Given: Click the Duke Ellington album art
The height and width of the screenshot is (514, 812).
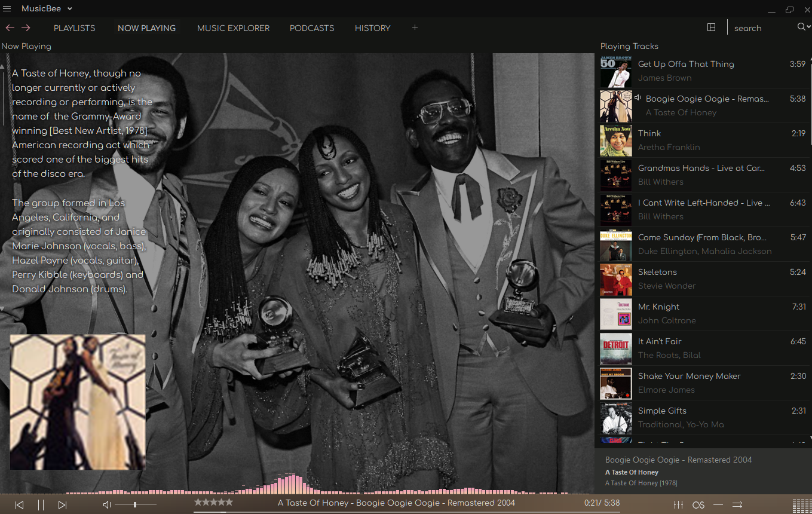Looking at the screenshot, I should pyautogui.click(x=615, y=245).
